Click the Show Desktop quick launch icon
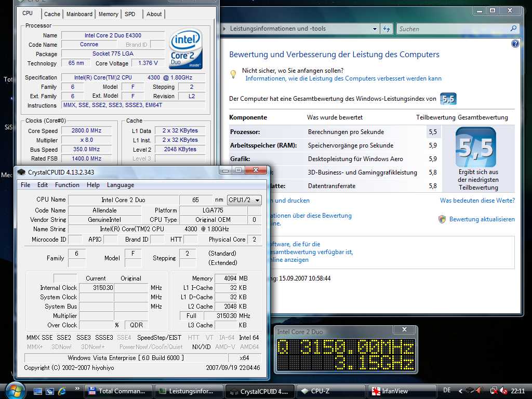Screen dimensions: 532x399 (37, 391)
